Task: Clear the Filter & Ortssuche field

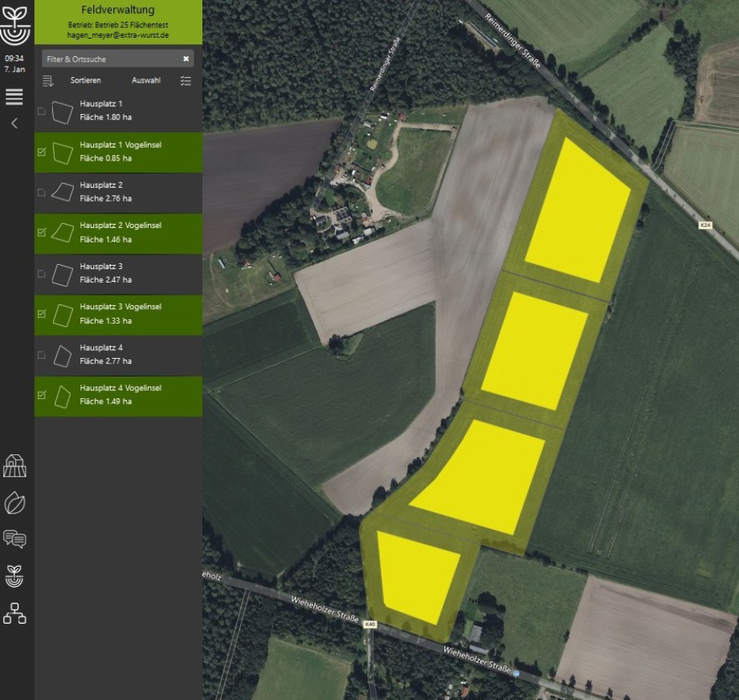Action: pos(186,59)
